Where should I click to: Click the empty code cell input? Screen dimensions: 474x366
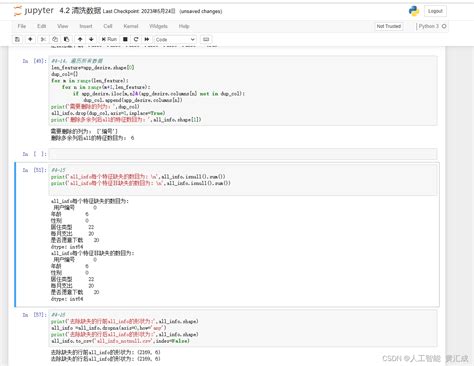(243, 154)
